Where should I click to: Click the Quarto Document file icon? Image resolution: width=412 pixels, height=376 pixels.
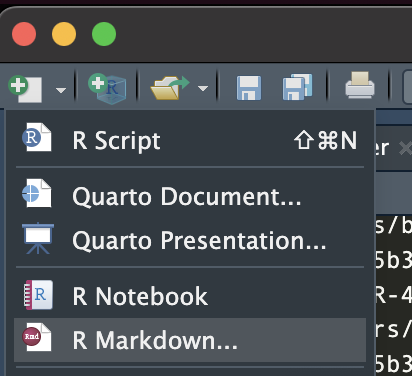click(x=37, y=193)
